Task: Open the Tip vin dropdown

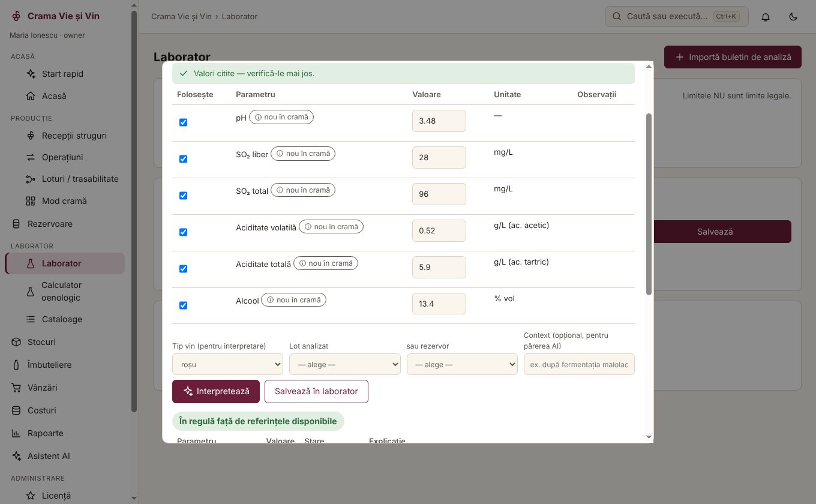Action: point(227,364)
